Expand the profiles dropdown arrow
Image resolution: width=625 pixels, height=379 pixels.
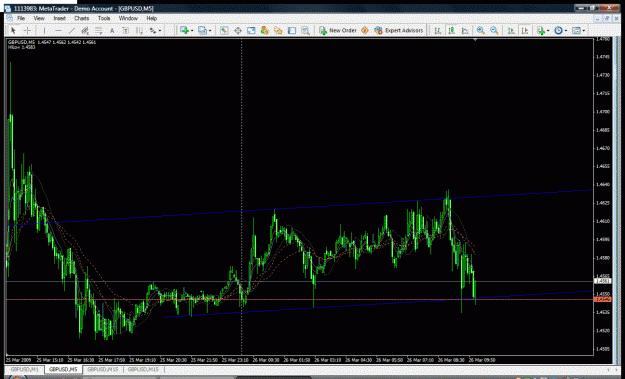(210, 31)
